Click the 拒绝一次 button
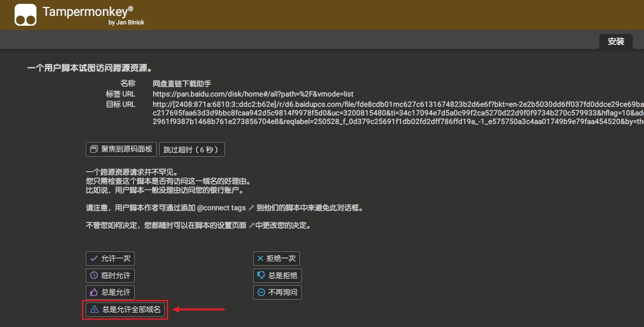This screenshot has height=327, width=644. point(276,258)
